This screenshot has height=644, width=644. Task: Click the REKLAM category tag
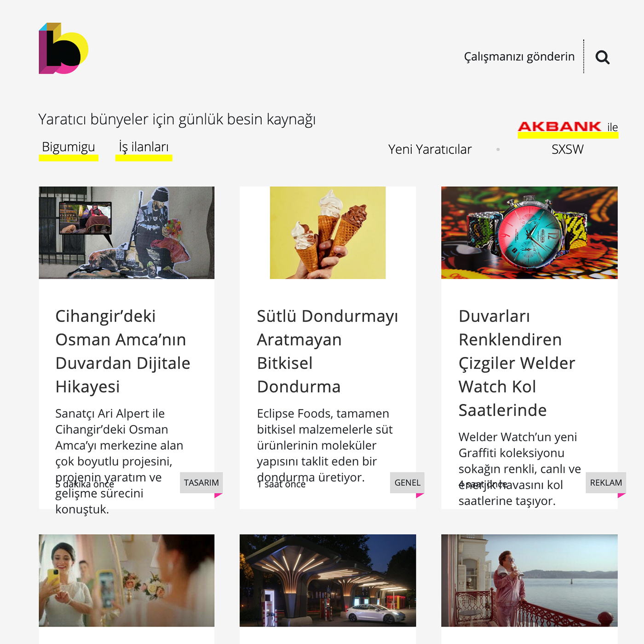606,483
